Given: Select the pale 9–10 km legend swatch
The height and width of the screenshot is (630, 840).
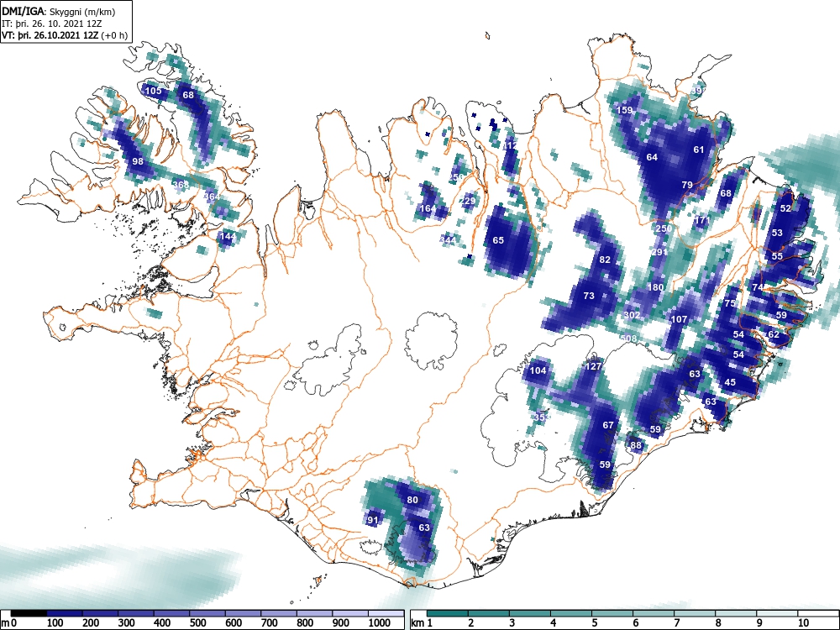Looking at the screenshot, I should click(777, 613).
